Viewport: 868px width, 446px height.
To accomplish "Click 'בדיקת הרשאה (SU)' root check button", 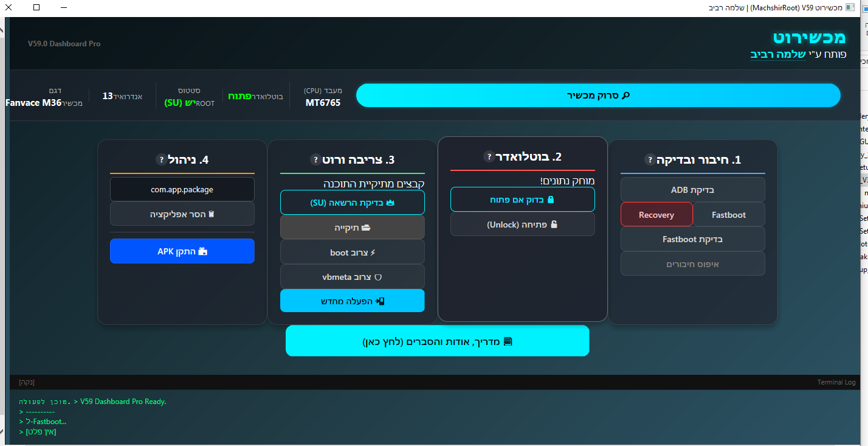I will pos(352,203).
